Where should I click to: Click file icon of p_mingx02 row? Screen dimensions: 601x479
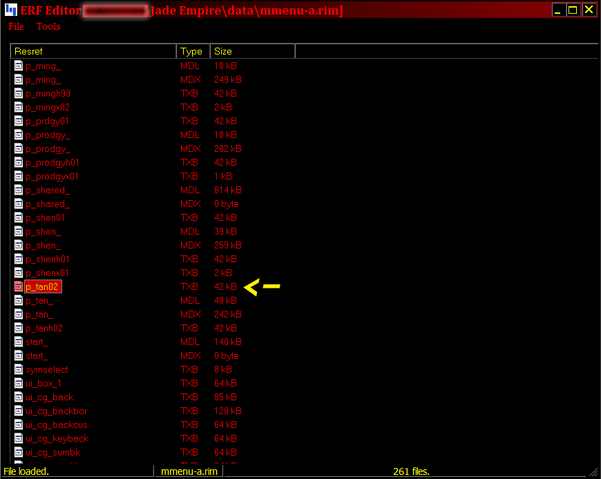point(18,107)
